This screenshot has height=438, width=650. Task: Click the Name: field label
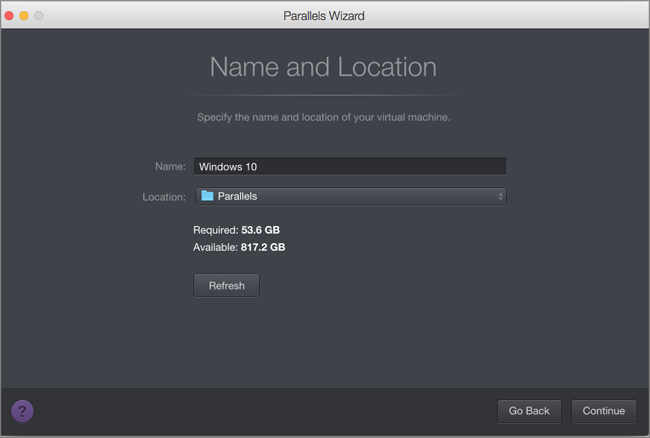[170, 166]
